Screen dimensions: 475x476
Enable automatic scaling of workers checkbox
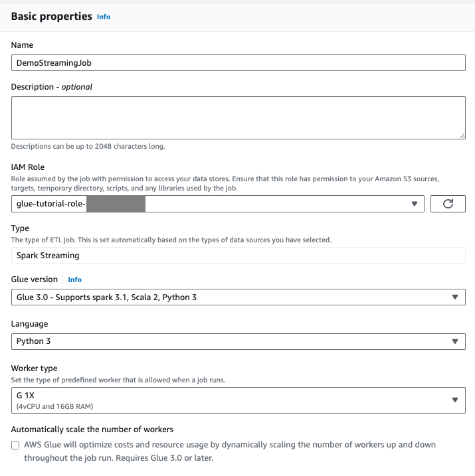(x=15, y=445)
